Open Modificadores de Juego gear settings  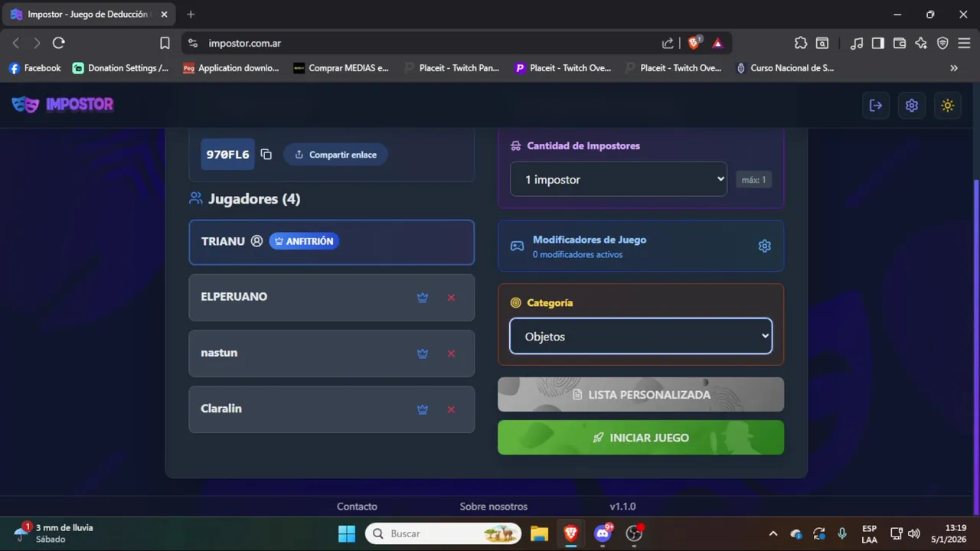pos(764,246)
